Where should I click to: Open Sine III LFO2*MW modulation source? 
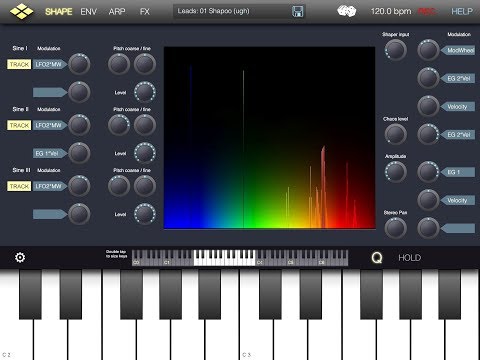tap(49, 186)
